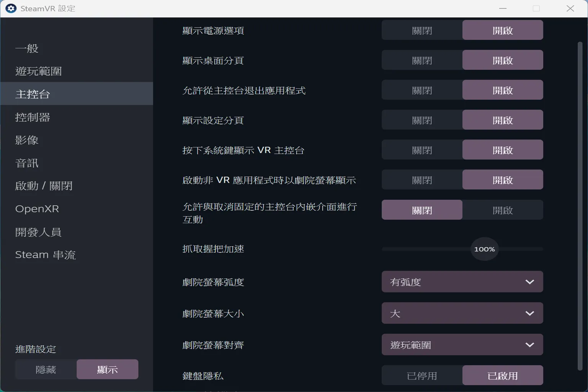Screen dimensions: 588x392
Task: Open the 劇院螢幕弧度 dropdown
Action: pos(462,281)
